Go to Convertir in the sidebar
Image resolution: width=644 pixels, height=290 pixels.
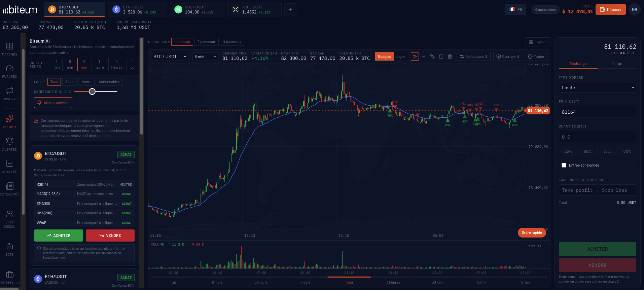(x=10, y=94)
